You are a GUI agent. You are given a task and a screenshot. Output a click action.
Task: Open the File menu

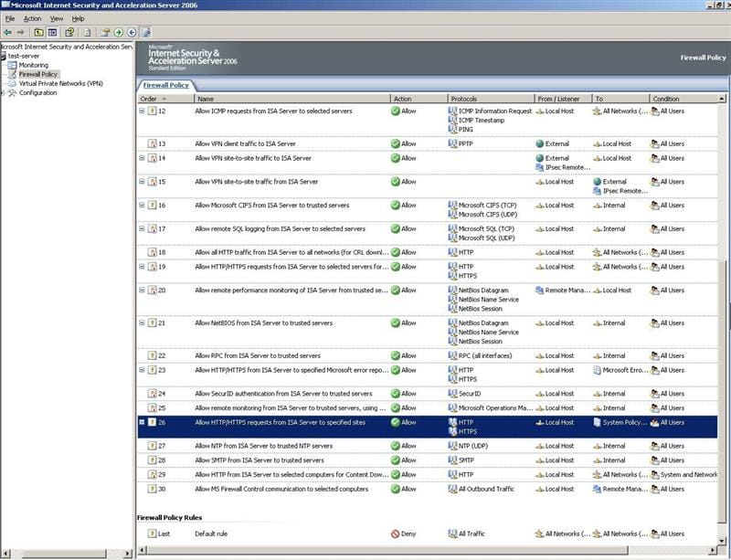[x=10, y=18]
